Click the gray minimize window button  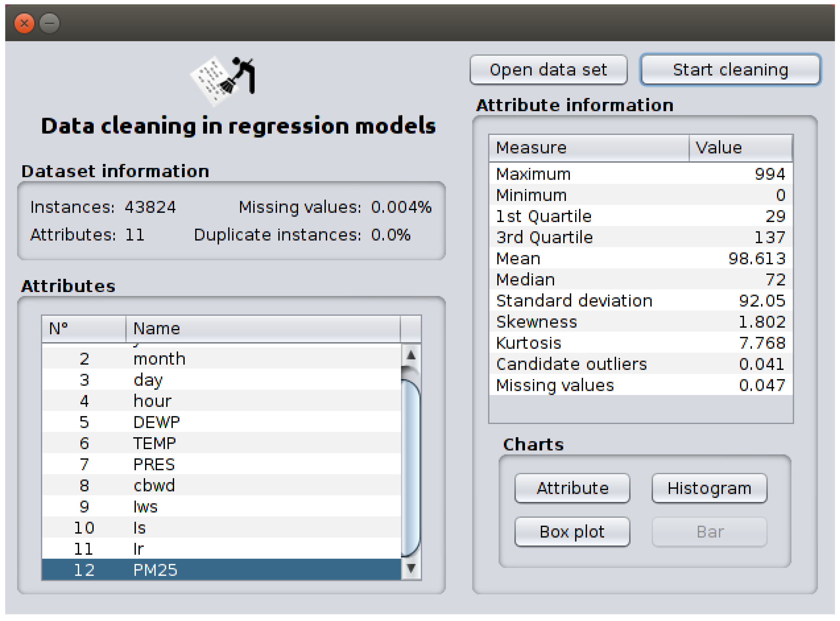pyautogui.click(x=50, y=23)
